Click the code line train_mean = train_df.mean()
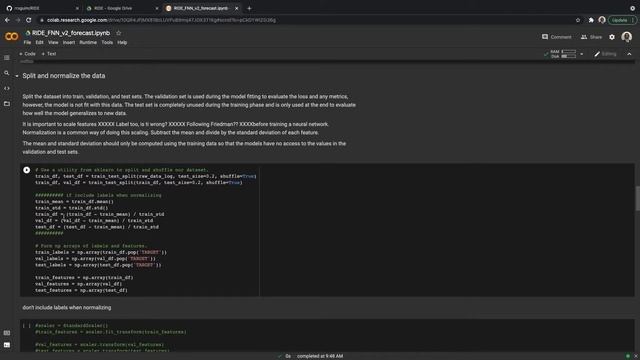 [x=74, y=202]
